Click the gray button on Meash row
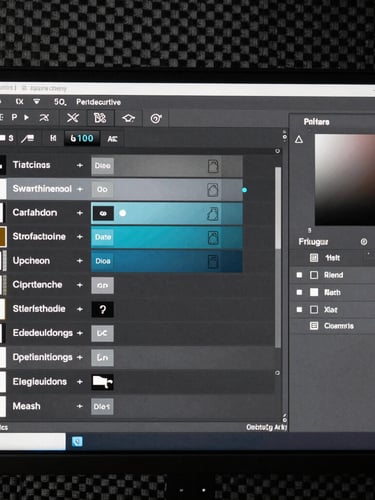Screen dimensions: 375x500 [x=102, y=406]
